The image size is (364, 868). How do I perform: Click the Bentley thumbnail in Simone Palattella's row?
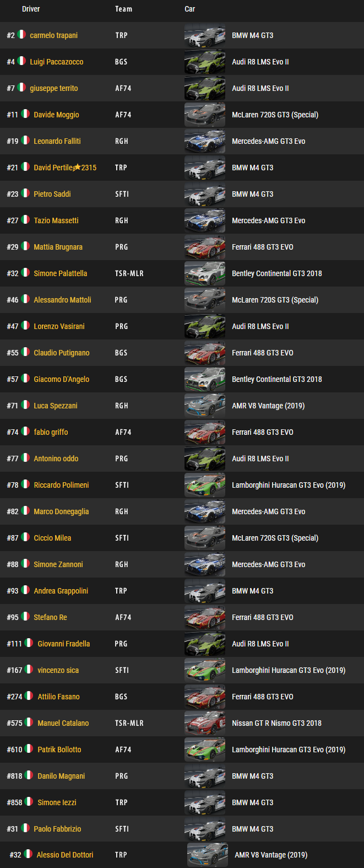205,273
